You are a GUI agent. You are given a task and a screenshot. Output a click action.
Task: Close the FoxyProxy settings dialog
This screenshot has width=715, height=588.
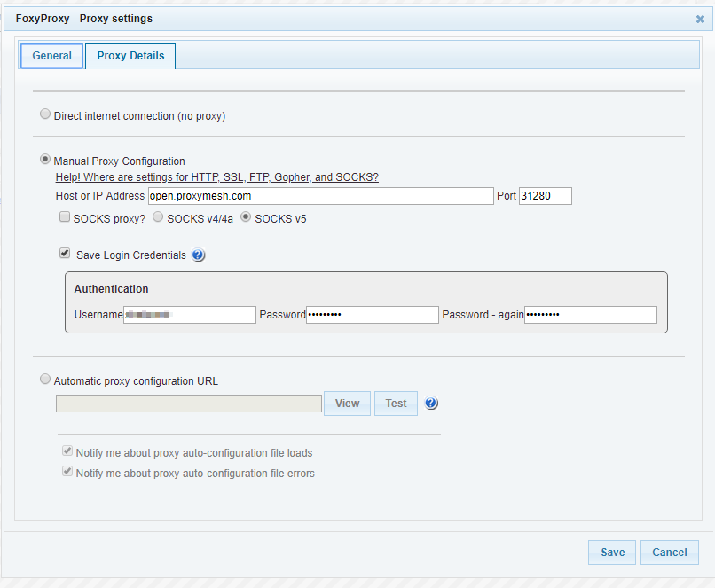coord(700,19)
